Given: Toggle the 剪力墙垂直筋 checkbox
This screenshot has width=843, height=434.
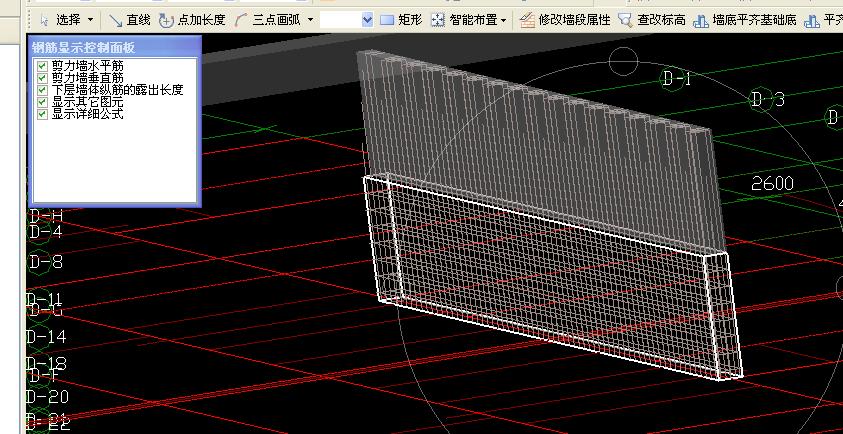Looking at the screenshot, I should 42,78.
